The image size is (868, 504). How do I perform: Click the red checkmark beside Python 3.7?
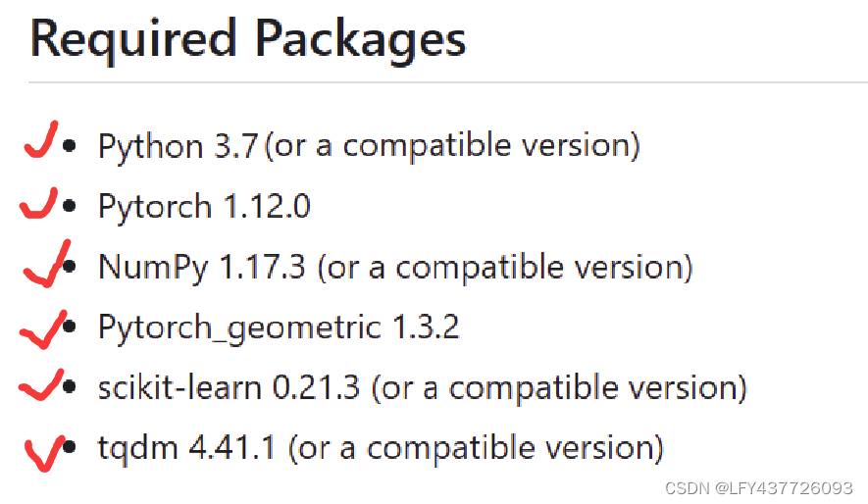[x=40, y=140]
